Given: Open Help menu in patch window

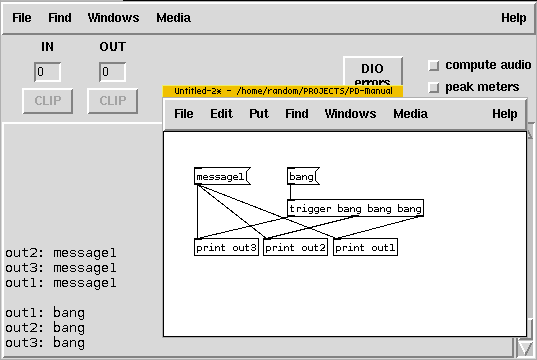Looking at the screenshot, I should pos(505,114).
